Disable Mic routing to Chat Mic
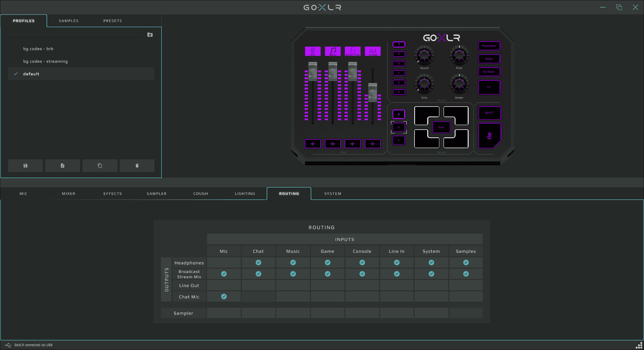Viewport: 644px width, 350px height. coord(224,297)
